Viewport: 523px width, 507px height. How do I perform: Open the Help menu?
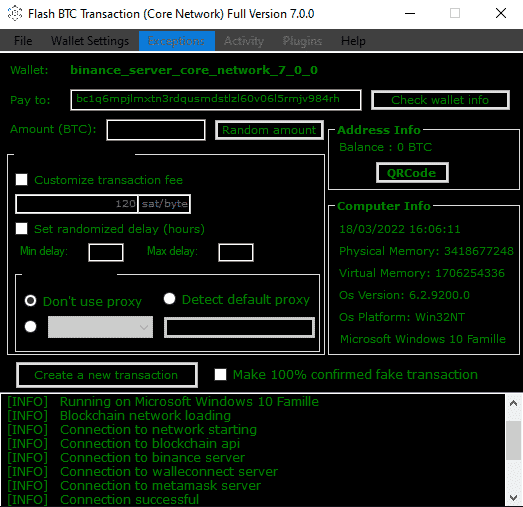353,41
